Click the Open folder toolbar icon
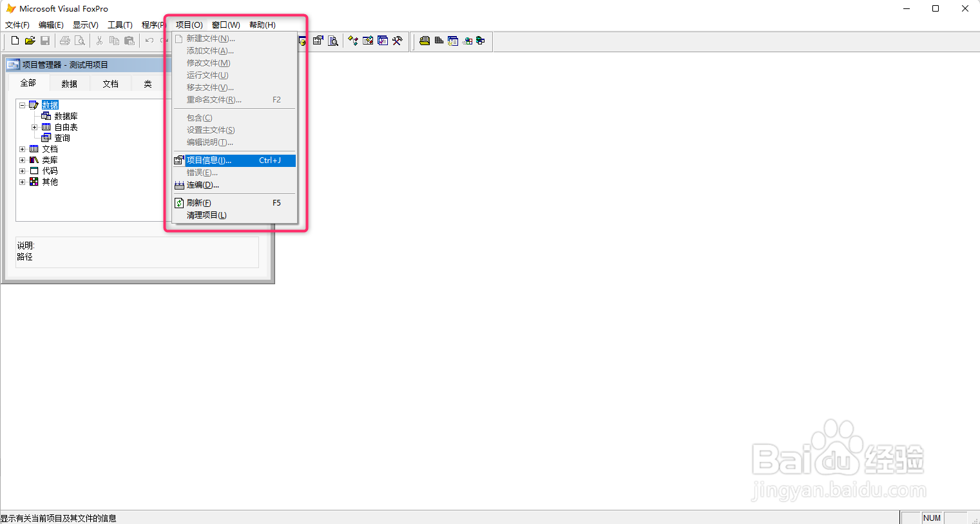Screen dimensions: 980x524 [x=30, y=41]
